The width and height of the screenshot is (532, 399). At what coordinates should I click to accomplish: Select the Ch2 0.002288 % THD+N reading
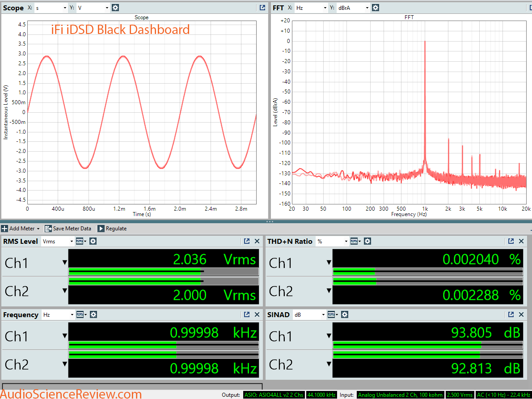pyautogui.click(x=482, y=295)
